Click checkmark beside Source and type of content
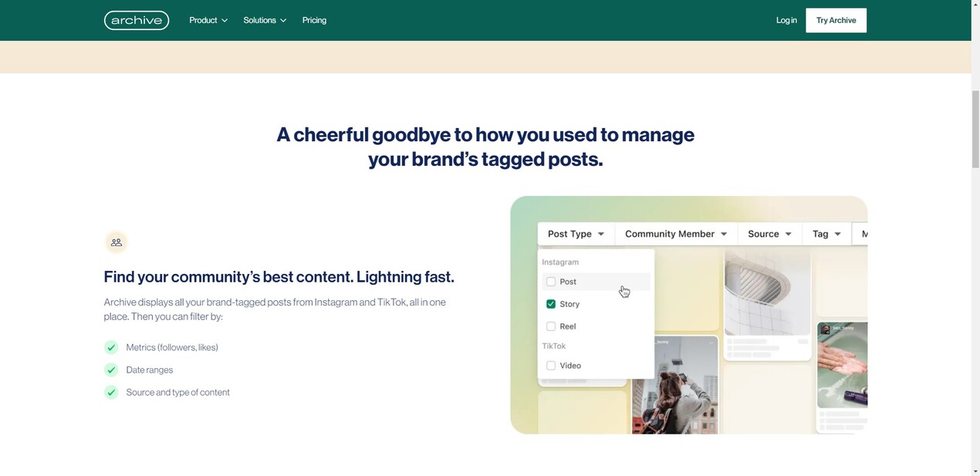 tap(111, 392)
